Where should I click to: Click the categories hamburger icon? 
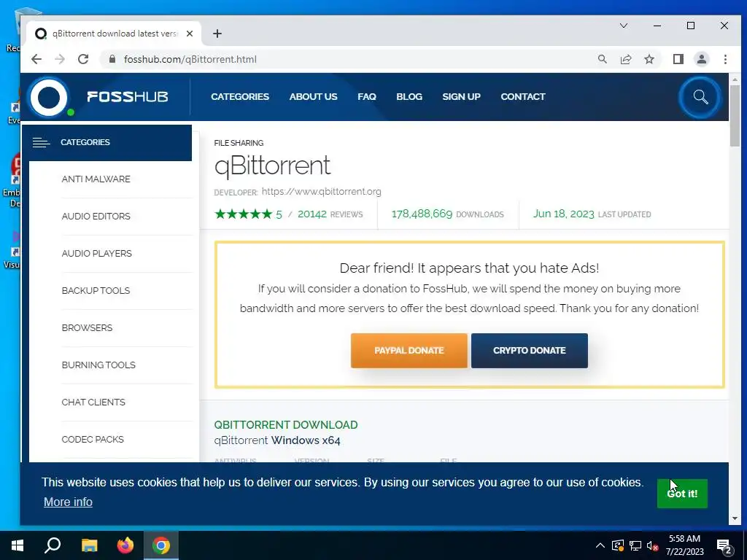click(41, 142)
